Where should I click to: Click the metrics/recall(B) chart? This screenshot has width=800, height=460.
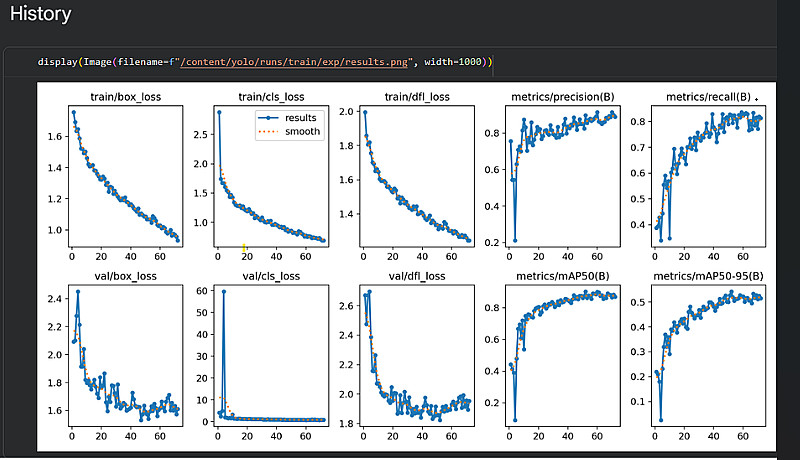click(707, 175)
